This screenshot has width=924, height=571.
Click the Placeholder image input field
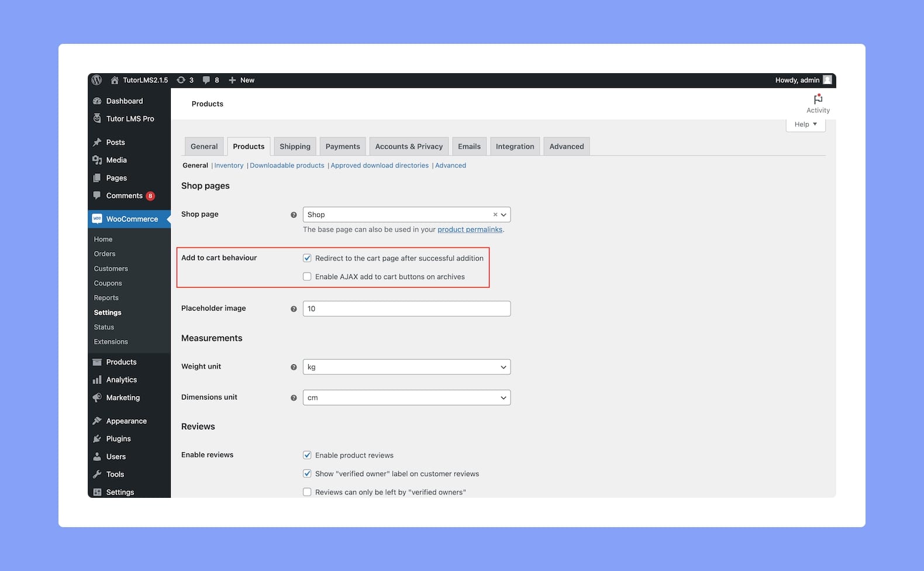[x=406, y=309]
